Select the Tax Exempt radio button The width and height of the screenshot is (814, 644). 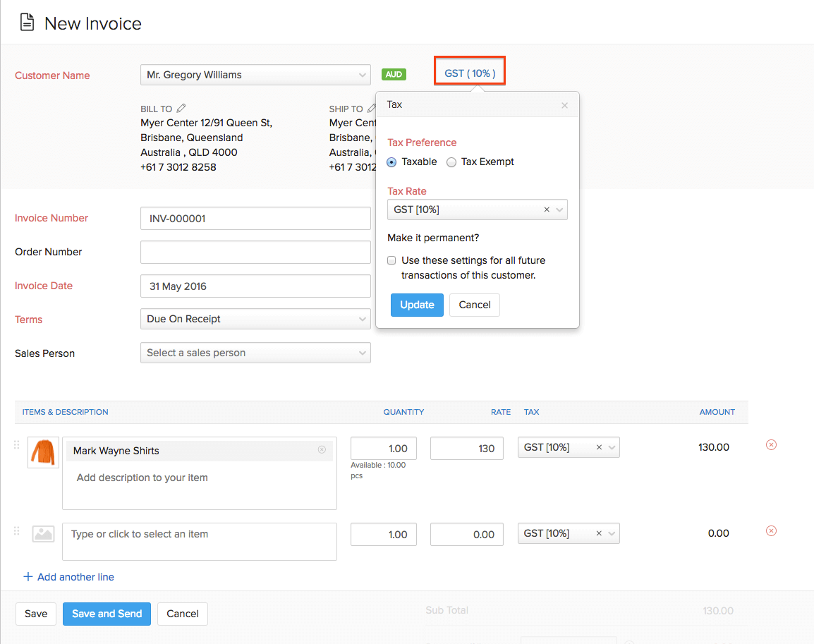(451, 162)
